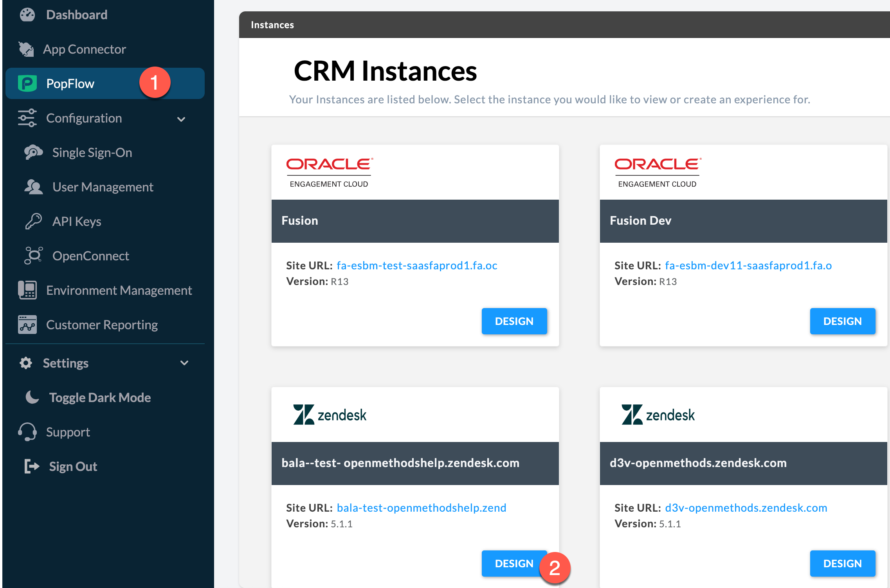Viewport: 890px width, 588px height.
Task: Click the CRM Instances heading
Action: point(386,71)
